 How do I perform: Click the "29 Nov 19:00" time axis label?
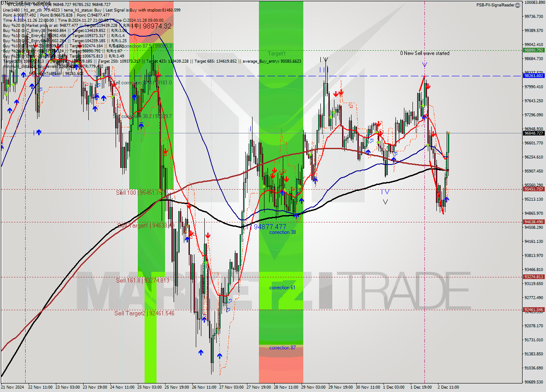pos(341,387)
